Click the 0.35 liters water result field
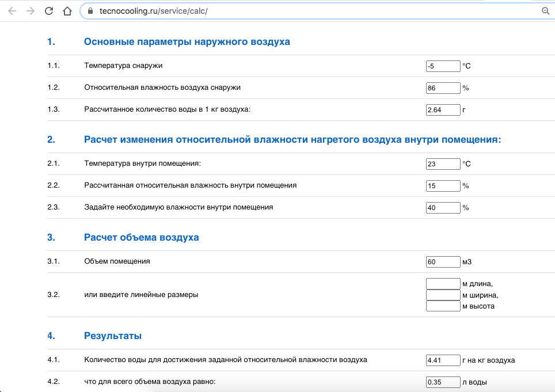The width and height of the screenshot is (555, 392). [443, 382]
